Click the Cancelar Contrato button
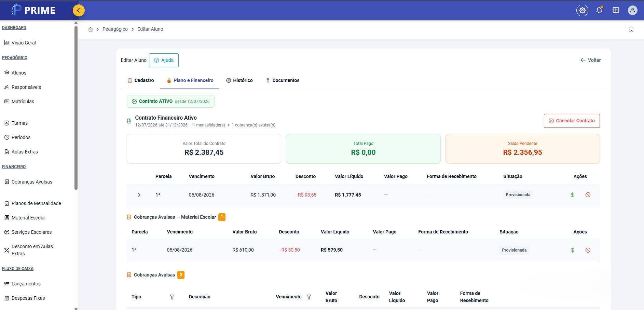Image resolution: width=644 pixels, height=310 pixels. pyautogui.click(x=572, y=121)
